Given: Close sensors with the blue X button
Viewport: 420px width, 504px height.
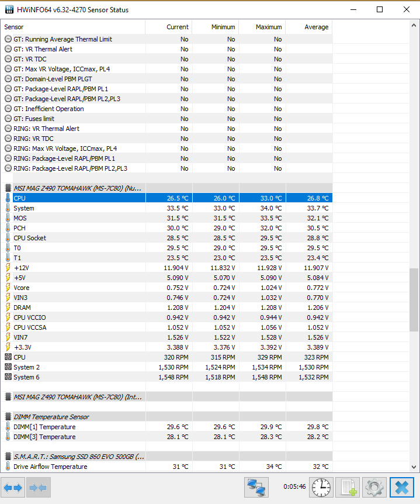Looking at the screenshot, I should [x=402, y=488].
